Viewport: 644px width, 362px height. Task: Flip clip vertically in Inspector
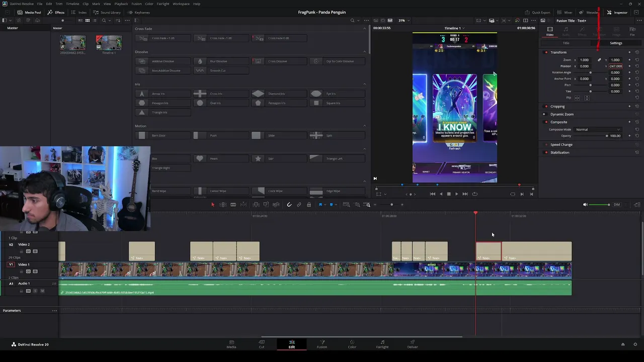587,98
